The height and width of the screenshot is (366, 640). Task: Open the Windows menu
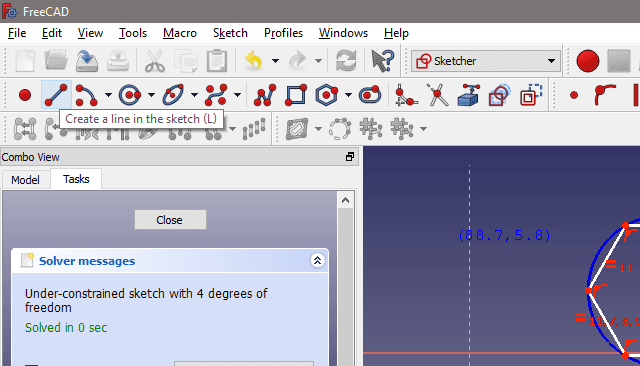(x=343, y=33)
